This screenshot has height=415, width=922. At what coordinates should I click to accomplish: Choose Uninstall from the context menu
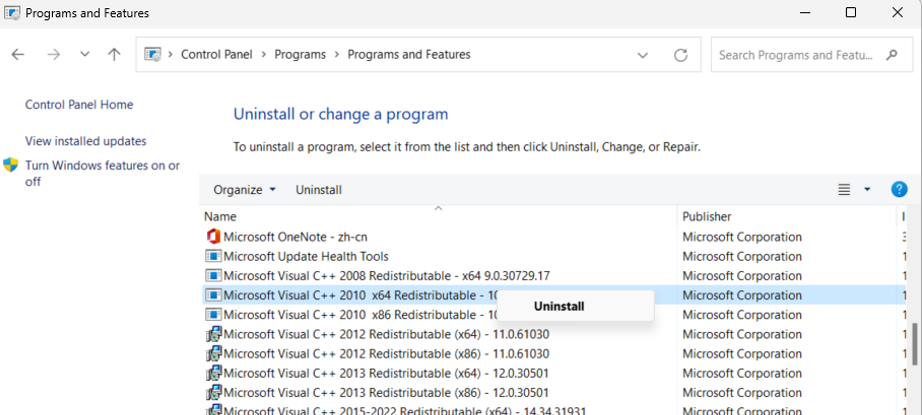point(576,306)
